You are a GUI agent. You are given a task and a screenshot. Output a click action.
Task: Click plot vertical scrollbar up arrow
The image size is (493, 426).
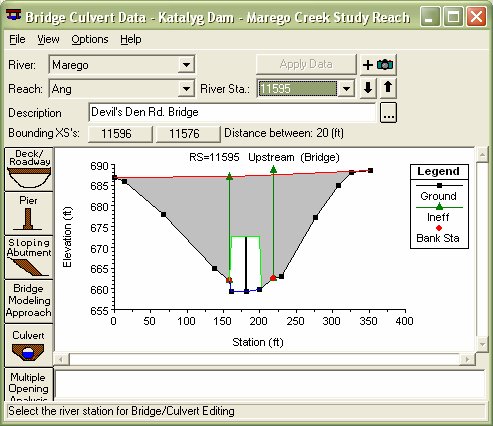(x=482, y=154)
